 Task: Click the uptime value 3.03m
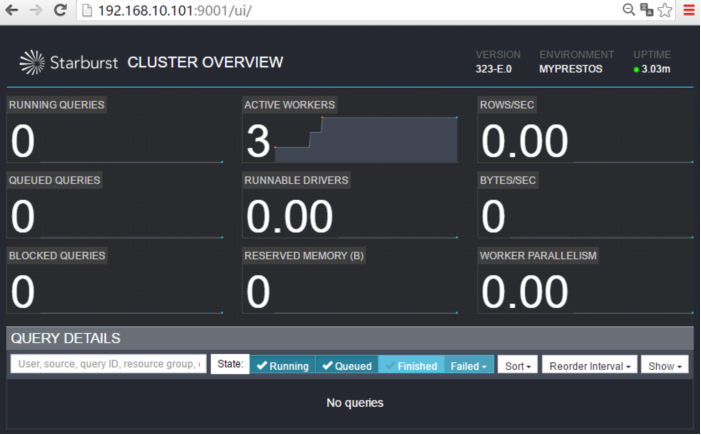(656, 69)
